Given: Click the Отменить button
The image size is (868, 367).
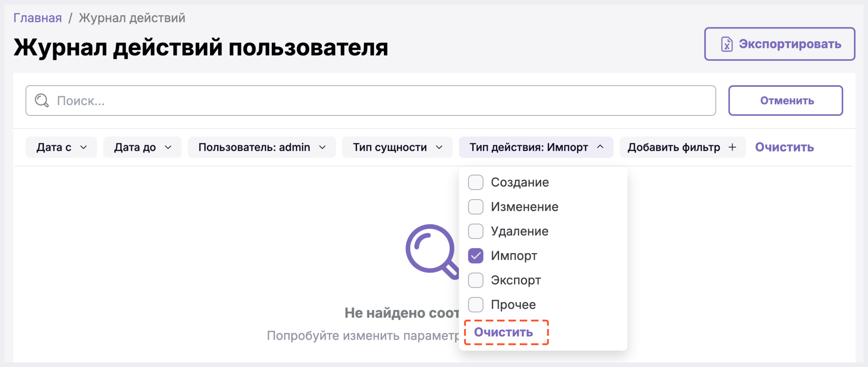Looking at the screenshot, I should 785,100.
